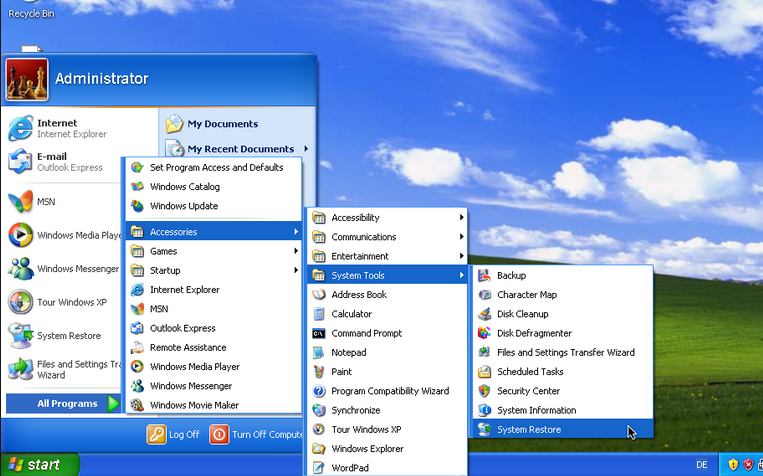This screenshot has width=763, height=476.
Task: Select the Recycle Bin on desktop
Action: [31, 11]
